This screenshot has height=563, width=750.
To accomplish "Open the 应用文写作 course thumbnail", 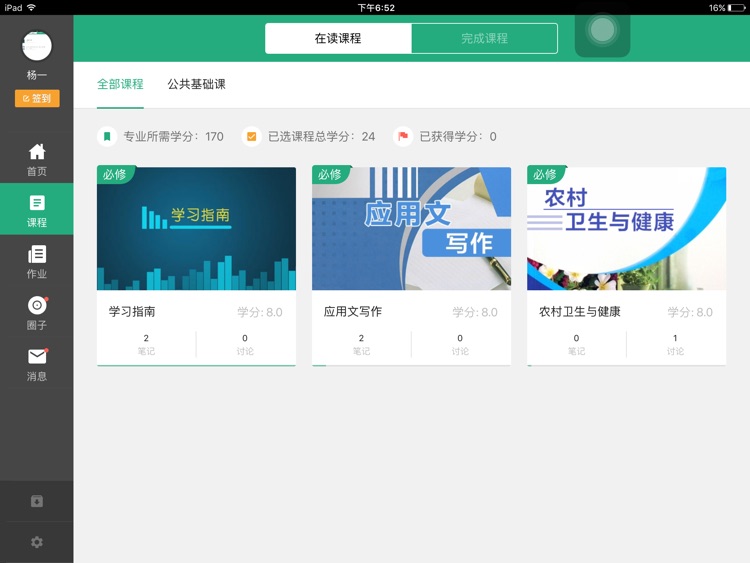I will click(411, 228).
